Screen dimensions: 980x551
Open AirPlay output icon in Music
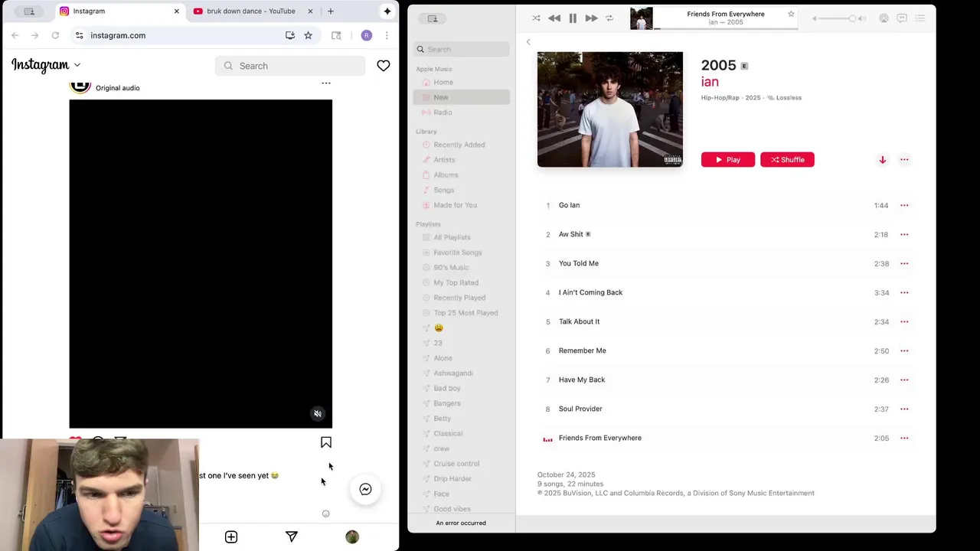pos(884,18)
